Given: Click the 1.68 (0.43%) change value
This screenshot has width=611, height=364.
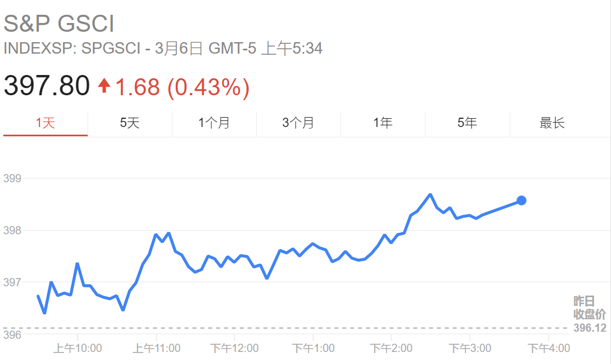Looking at the screenshot, I should point(182,86).
